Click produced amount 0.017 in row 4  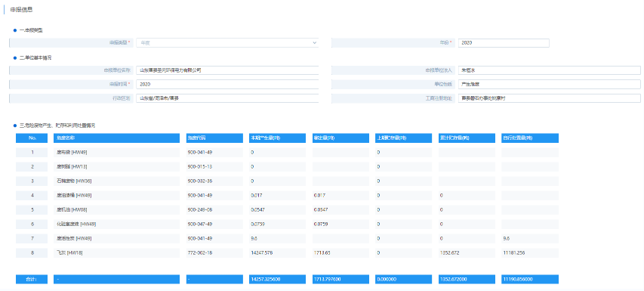coord(277,195)
